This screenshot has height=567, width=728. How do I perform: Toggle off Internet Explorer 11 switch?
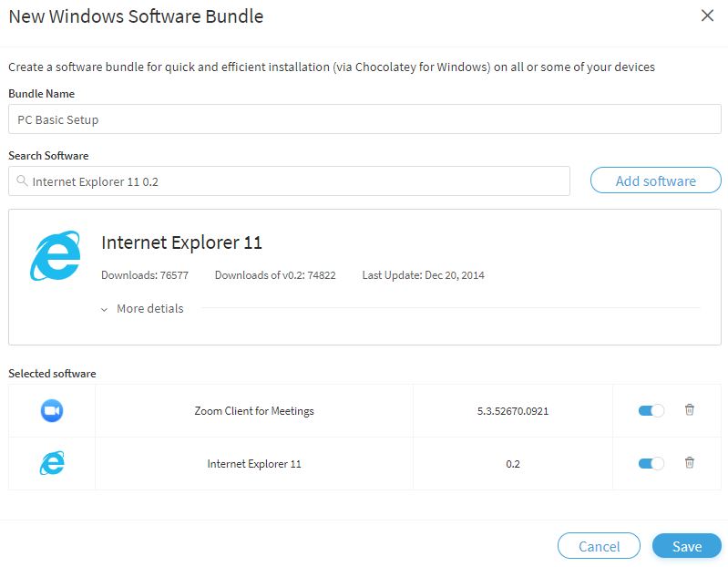tap(651, 463)
